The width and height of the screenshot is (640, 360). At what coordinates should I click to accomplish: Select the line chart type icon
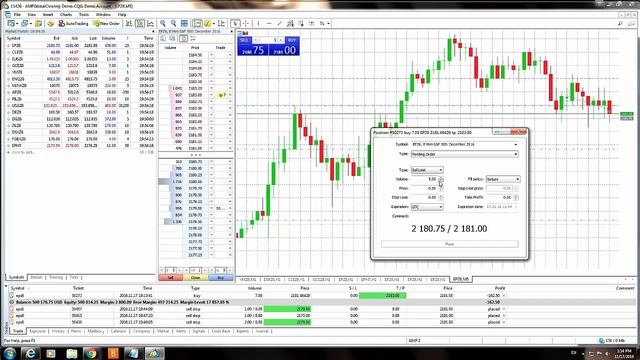150,24
